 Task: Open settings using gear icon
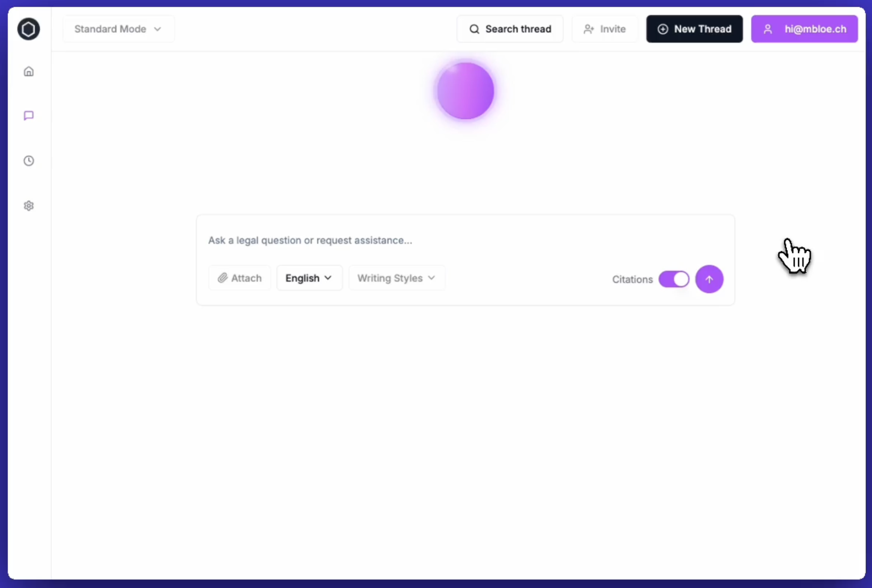pos(28,205)
